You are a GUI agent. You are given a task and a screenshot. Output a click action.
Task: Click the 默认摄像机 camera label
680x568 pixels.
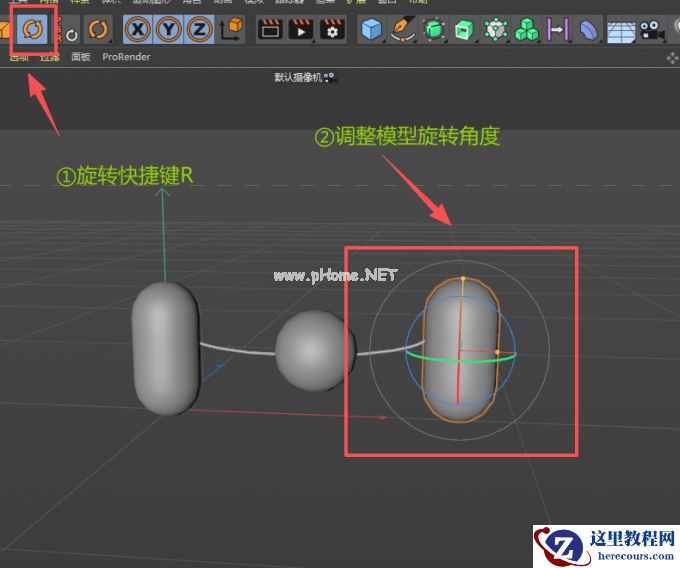point(298,78)
